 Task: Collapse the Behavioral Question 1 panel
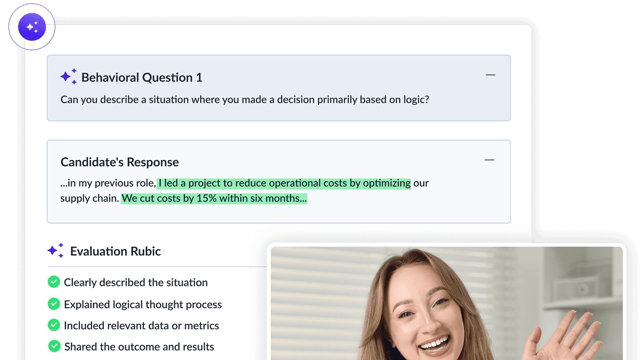490,75
